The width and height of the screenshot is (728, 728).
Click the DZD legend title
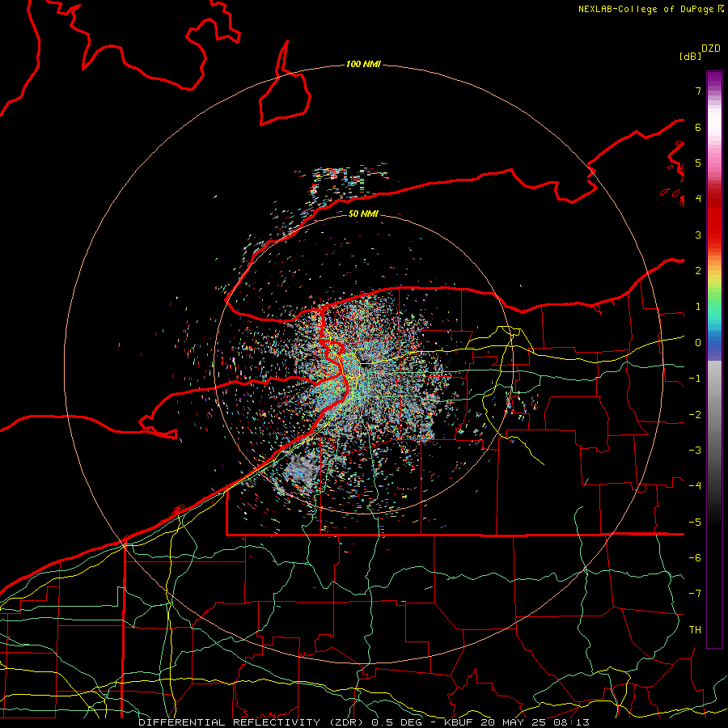[711, 49]
